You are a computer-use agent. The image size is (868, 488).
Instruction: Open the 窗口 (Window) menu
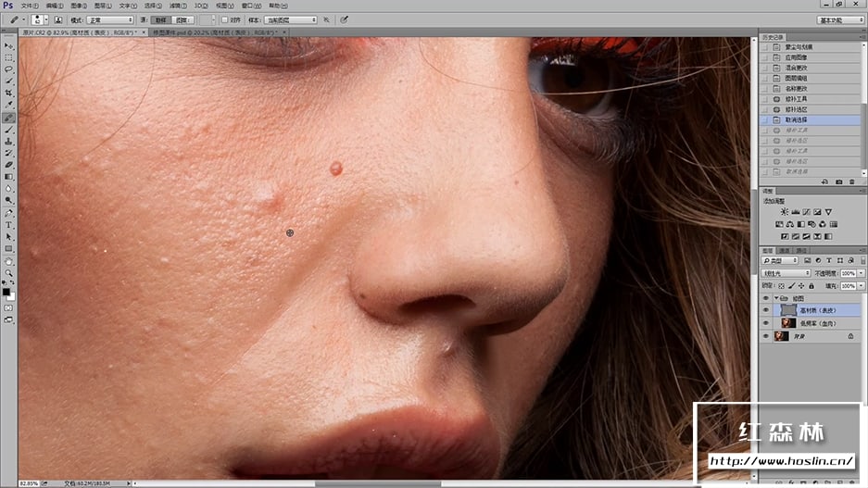click(251, 6)
